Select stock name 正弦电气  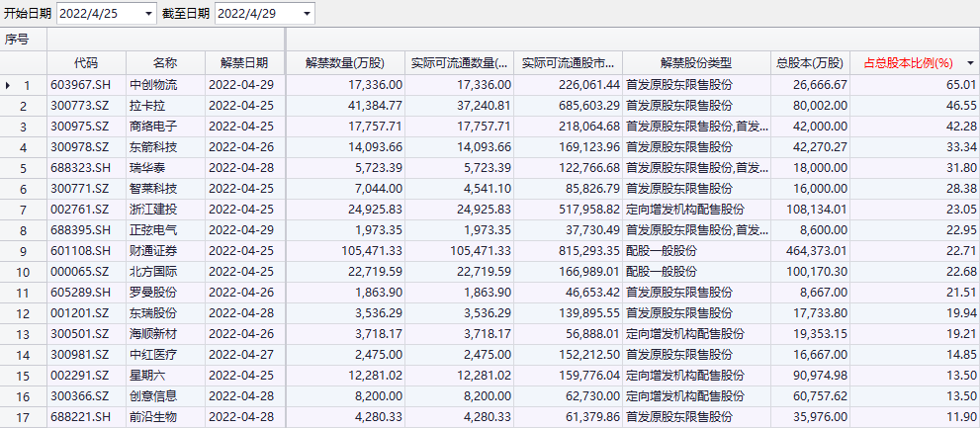153,230
